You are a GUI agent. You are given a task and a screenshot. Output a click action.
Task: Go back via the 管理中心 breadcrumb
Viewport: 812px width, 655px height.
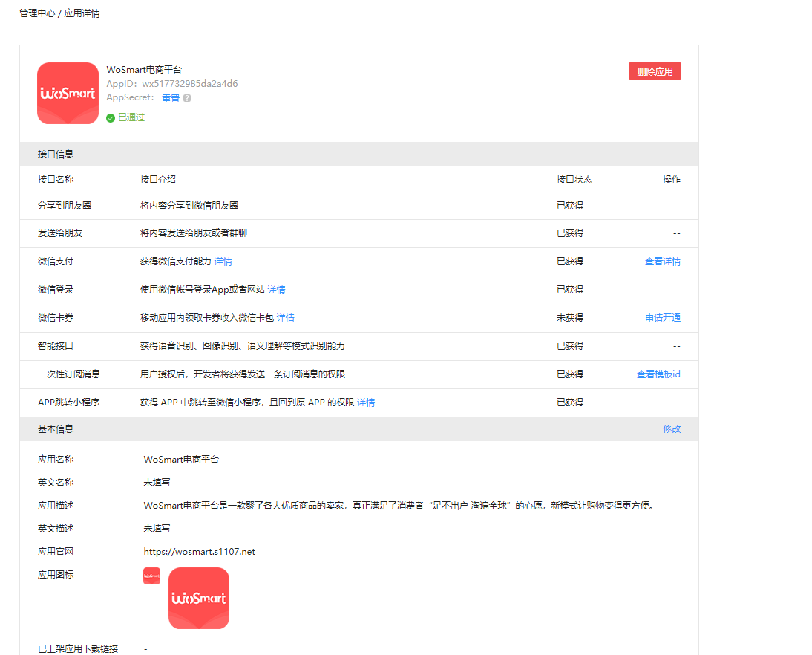click(x=38, y=13)
